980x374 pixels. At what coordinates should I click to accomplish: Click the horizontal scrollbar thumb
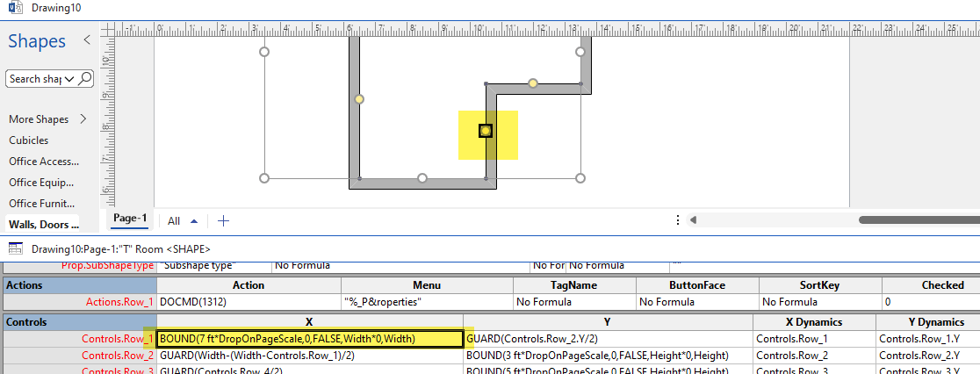click(919, 219)
